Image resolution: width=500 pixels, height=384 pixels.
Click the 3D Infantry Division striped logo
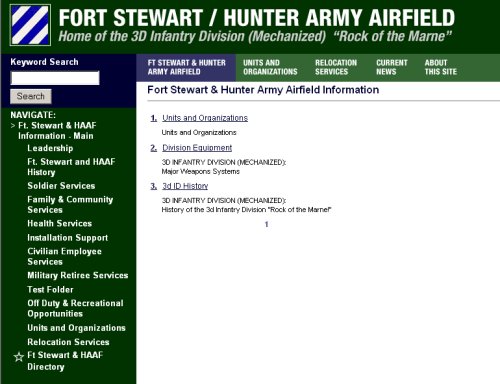pos(30,25)
